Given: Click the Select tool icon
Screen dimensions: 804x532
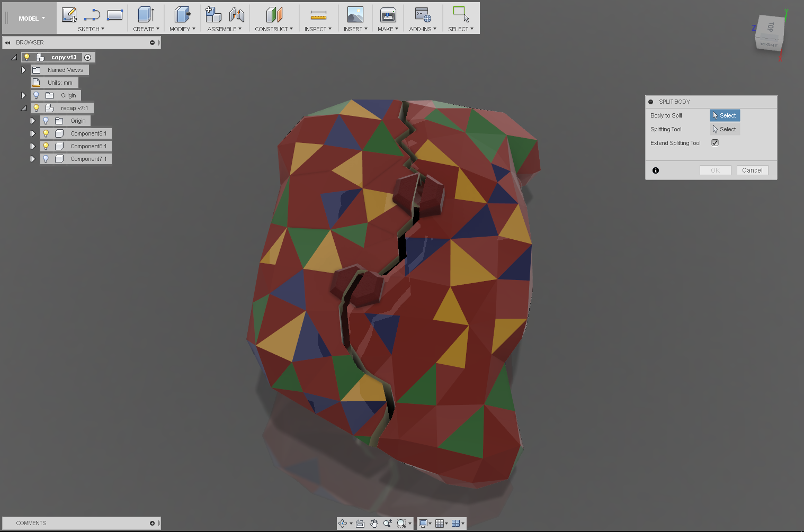Looking at the screenshot, I should [461, 14].
